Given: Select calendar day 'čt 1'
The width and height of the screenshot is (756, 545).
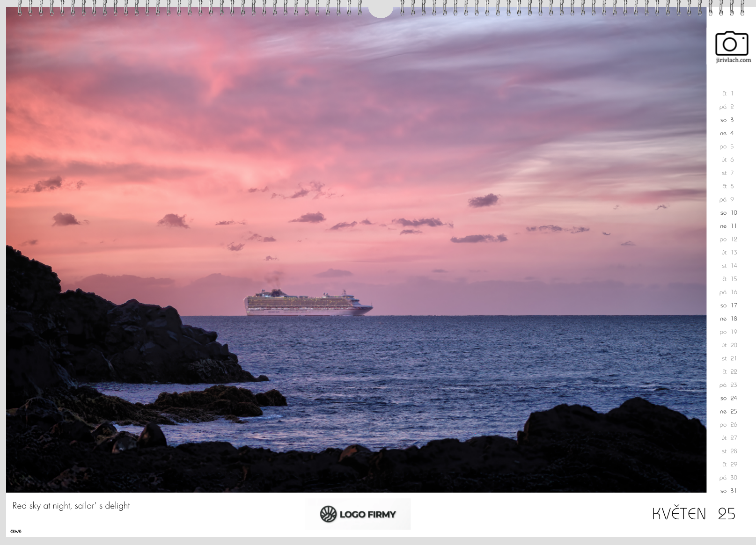Looking at the screenshot, I should (x=728, y=94).
